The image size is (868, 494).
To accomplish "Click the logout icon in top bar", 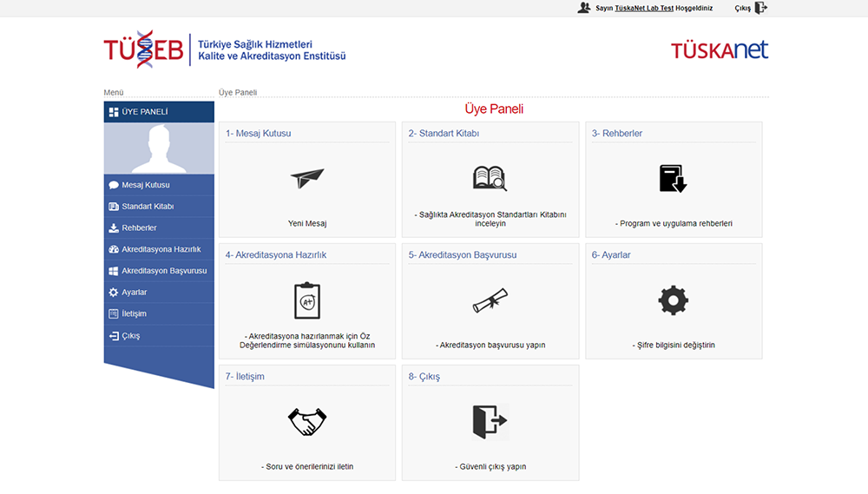I will pos(761,8).
